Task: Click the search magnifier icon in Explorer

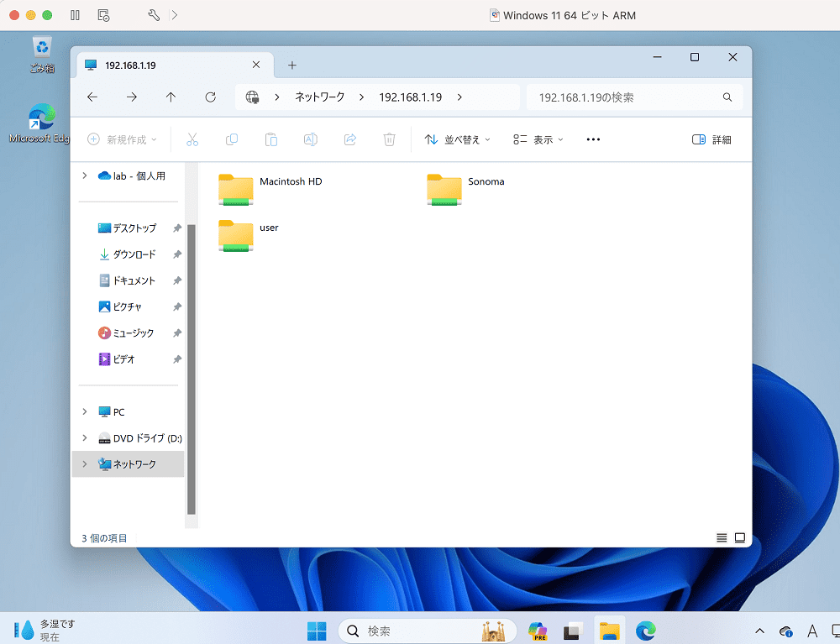Action: 727,97
